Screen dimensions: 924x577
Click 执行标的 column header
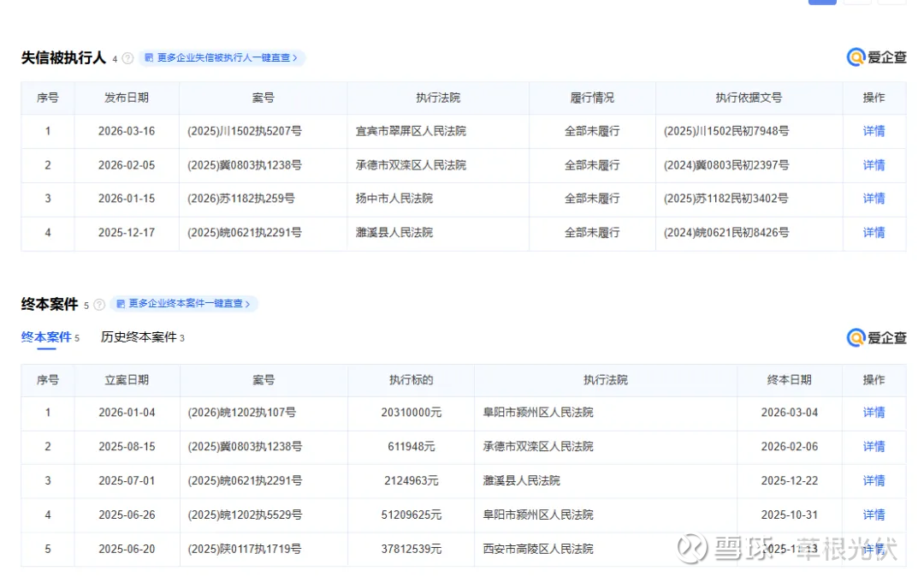tap(411, 380)
